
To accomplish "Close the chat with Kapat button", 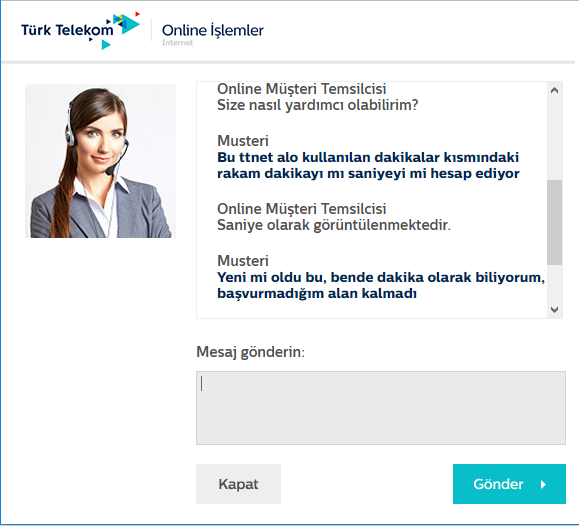I will [239, 484].
